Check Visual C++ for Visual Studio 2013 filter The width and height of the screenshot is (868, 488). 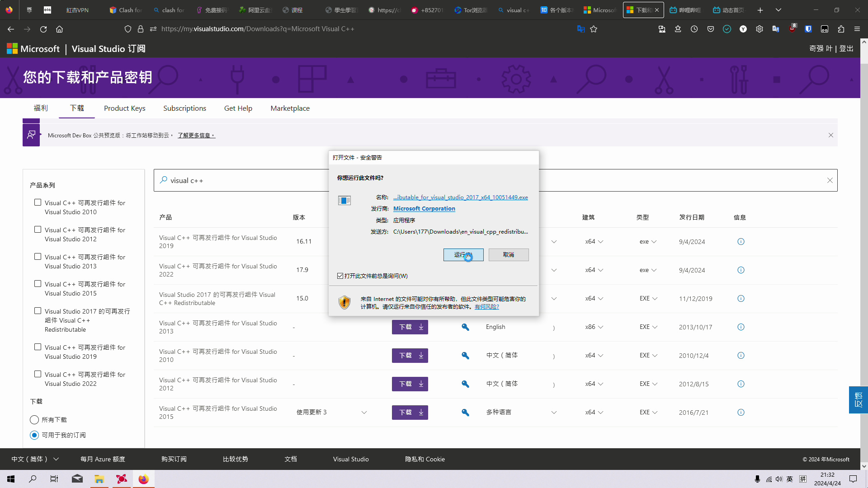coord(38,257)
